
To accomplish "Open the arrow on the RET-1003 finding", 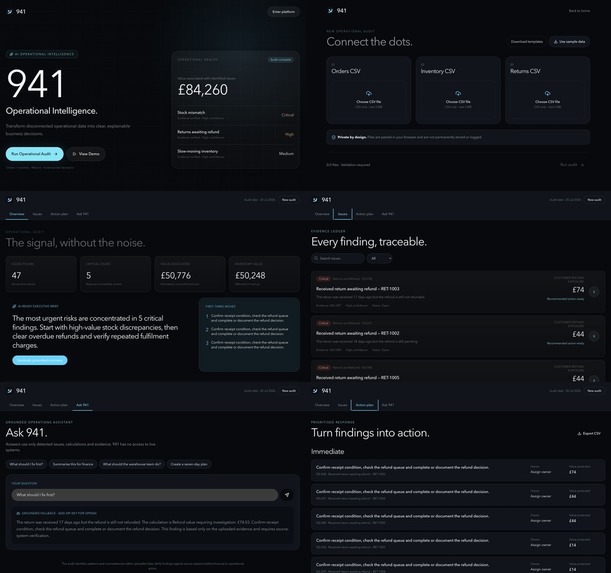I will point(594,292).
